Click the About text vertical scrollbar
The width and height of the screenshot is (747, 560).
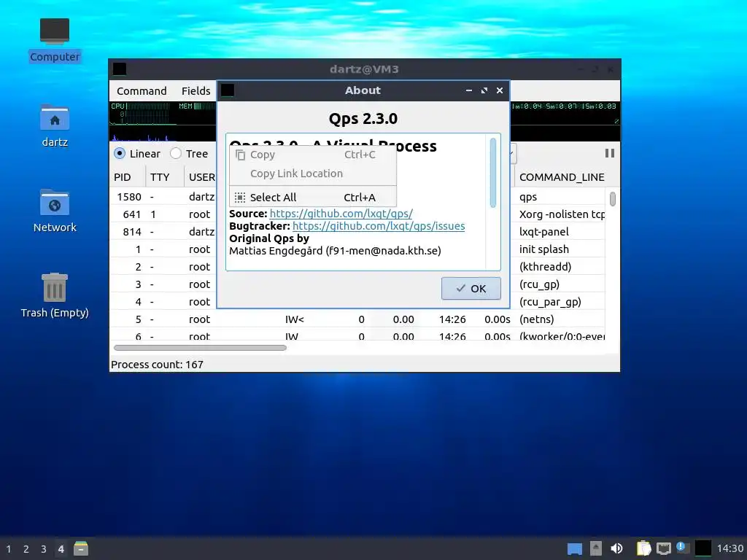tap(492, 172)
